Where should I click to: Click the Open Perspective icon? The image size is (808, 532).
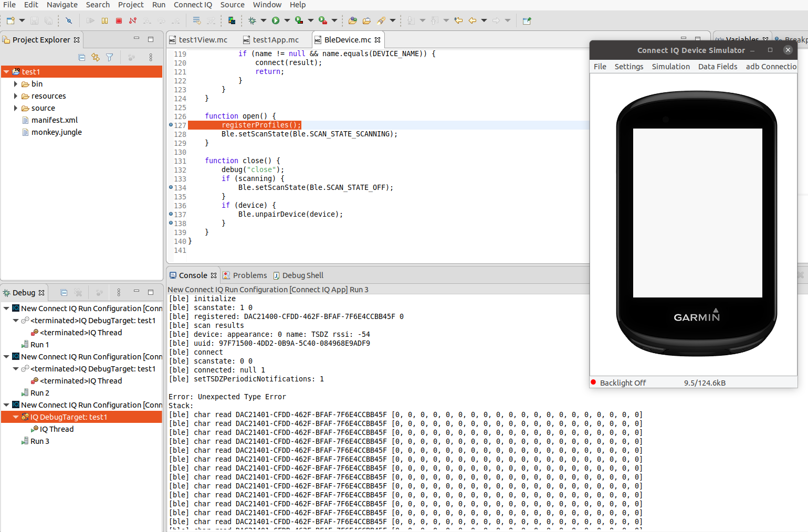click(527, 20)
